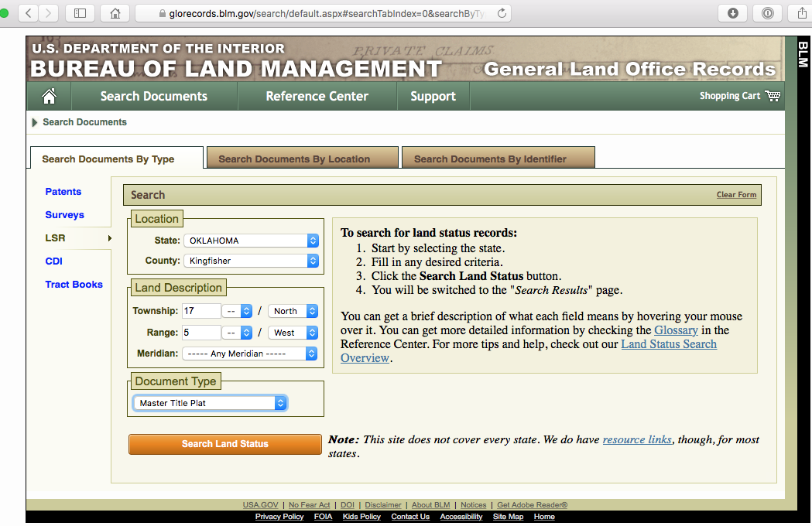This screenshot has height=526, width=812.
Task: Open Contact Us footer link
Action: [410, 517]
